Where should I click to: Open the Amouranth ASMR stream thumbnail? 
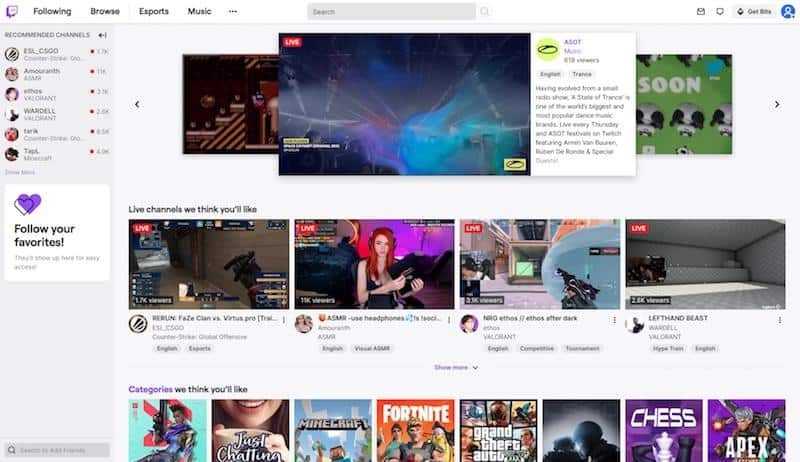[374, 264]
